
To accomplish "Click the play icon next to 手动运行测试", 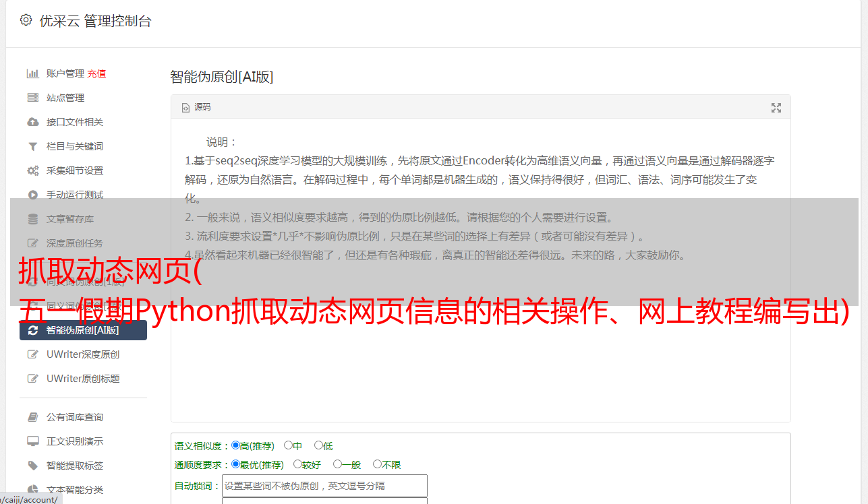I will coord(32,195).
